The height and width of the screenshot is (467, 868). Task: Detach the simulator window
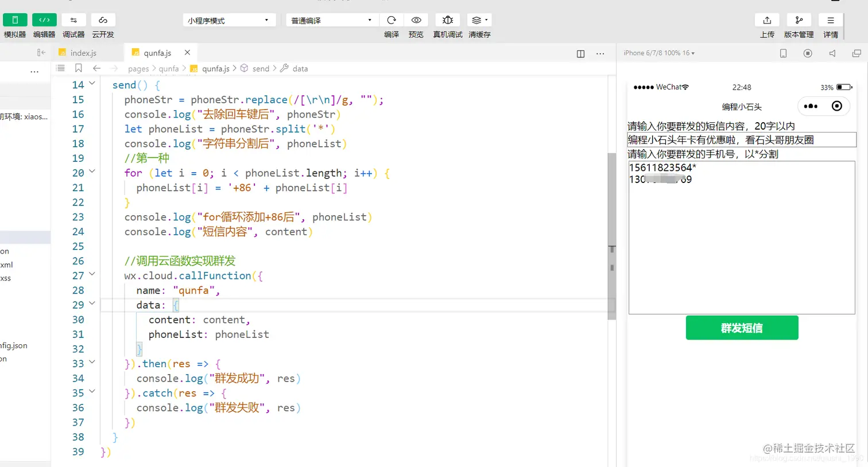[x=857, y=53]
